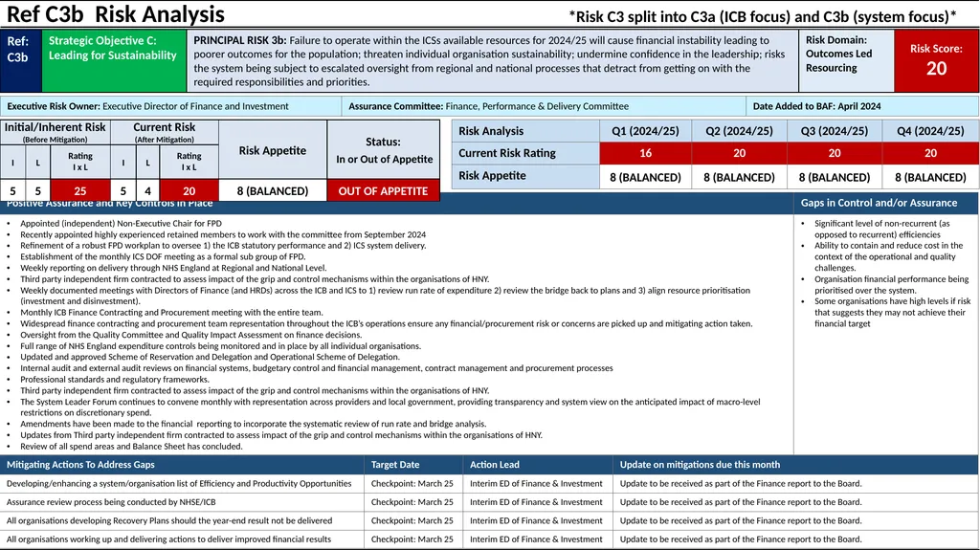Click the dark blue 'Ref: C3b' cell
This screenshot has width=980, height=550.
pos(21,60)
